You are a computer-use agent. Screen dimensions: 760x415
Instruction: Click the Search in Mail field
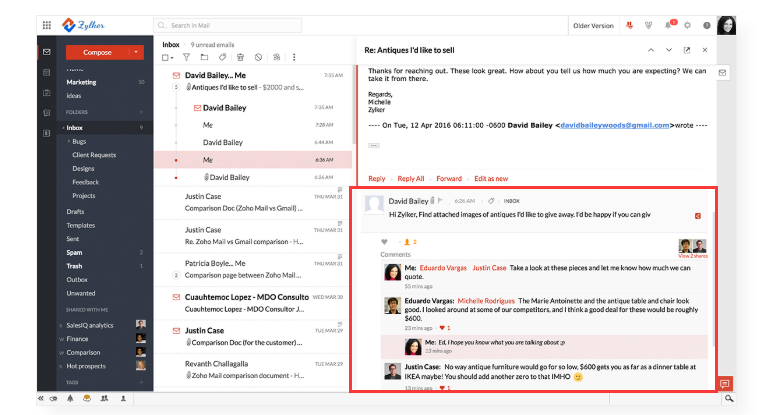click(x=215, y=24)
